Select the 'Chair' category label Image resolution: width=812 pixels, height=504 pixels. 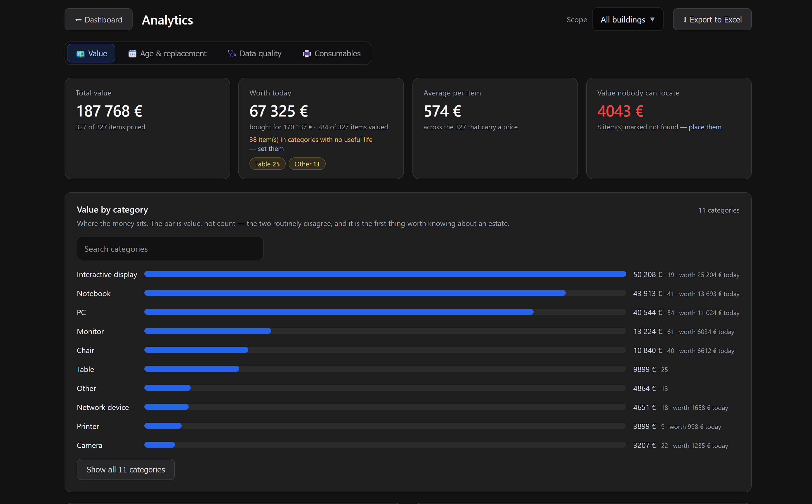85,351
